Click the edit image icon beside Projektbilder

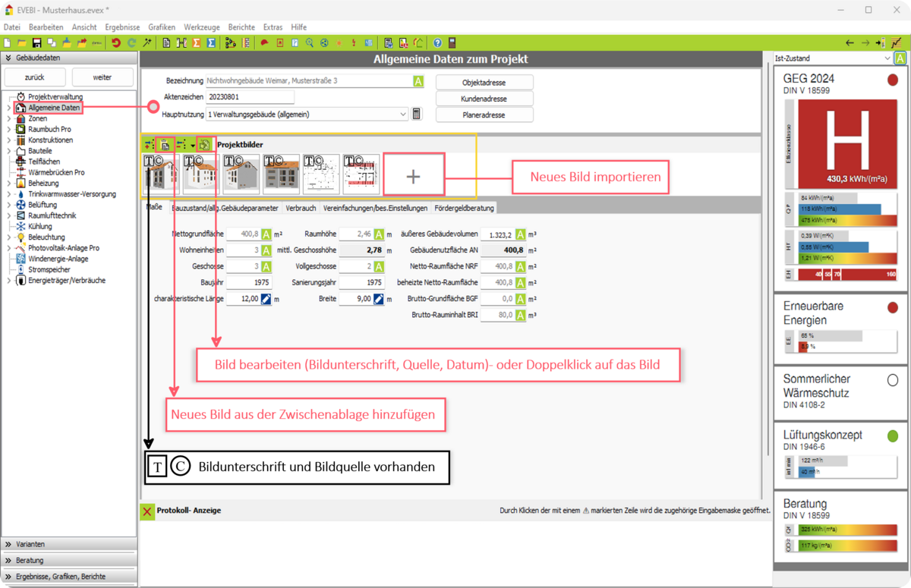(x=204, y=143)
